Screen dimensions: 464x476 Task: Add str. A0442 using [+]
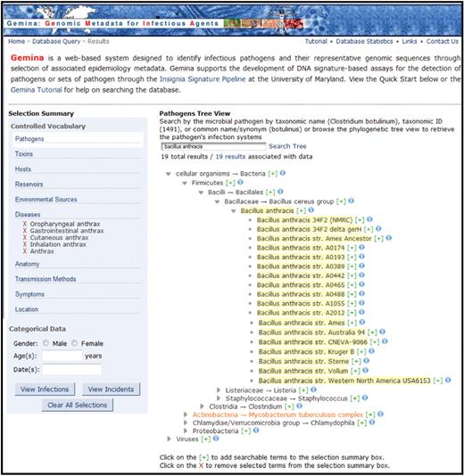(352, 275)
